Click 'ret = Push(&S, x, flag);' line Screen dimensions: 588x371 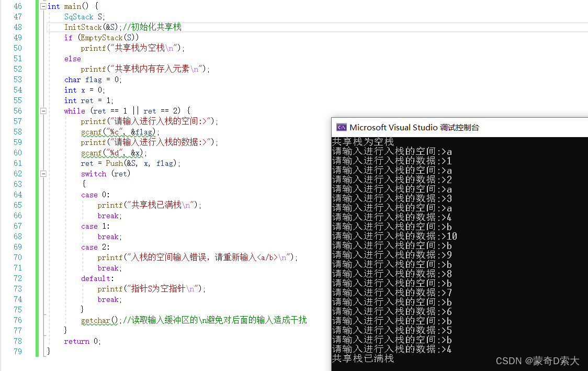(130, 164)
